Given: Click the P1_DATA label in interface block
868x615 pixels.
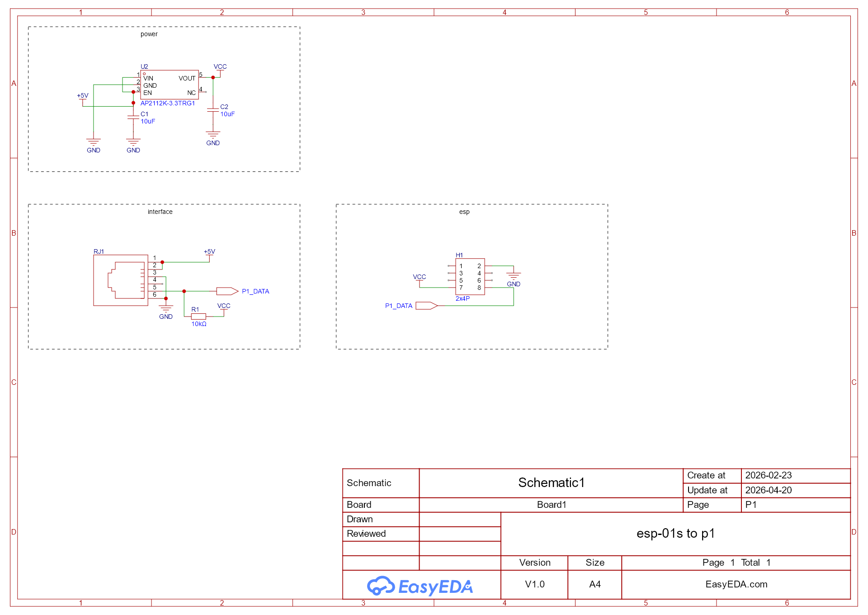Looking at the screenshot, I should pos(255,291).
